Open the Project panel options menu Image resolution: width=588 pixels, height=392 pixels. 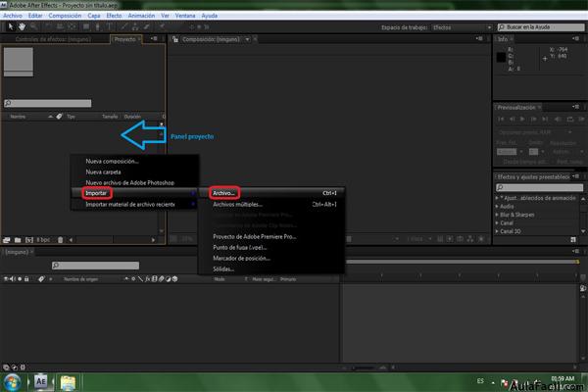click(x=154, y=38)
